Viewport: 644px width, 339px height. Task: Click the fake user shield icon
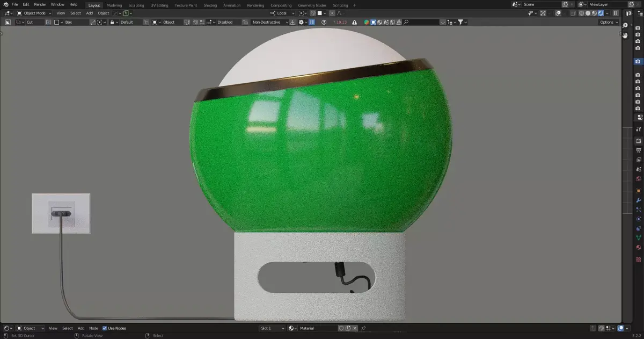341,328
